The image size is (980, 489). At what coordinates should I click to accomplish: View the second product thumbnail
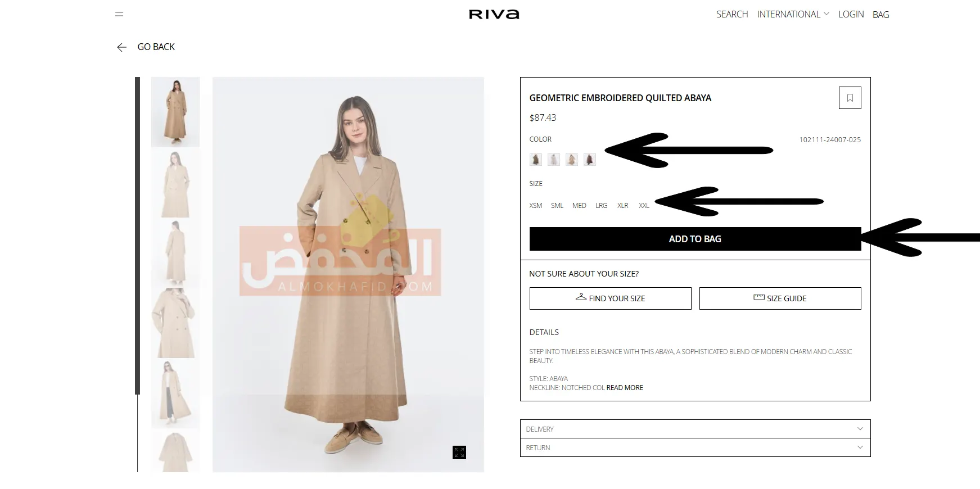click(175, 183)
